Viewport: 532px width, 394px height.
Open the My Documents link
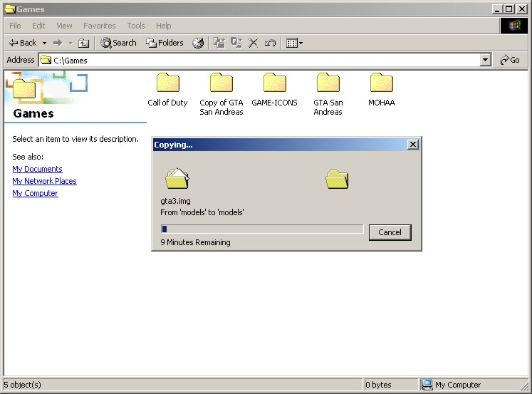[37, 169]
